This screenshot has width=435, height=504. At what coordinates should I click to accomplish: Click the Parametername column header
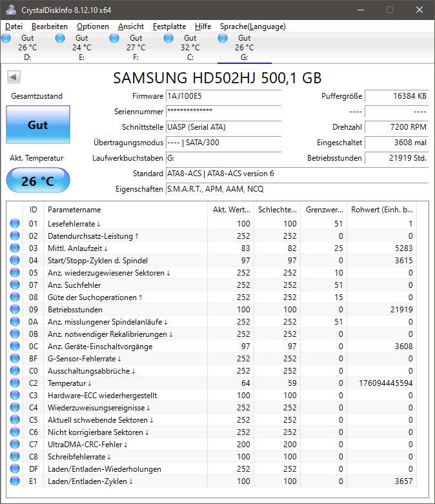[x=125, y=210]
